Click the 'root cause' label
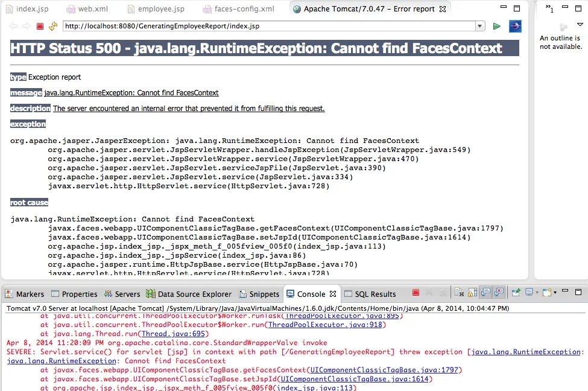This screenshot has width=588, height=391. click(x=30, y=202)
